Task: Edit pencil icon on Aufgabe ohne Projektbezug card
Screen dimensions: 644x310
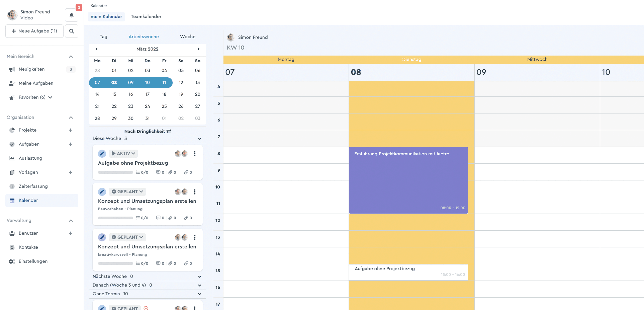Action: pyautogui.click(x=102, y=153)
